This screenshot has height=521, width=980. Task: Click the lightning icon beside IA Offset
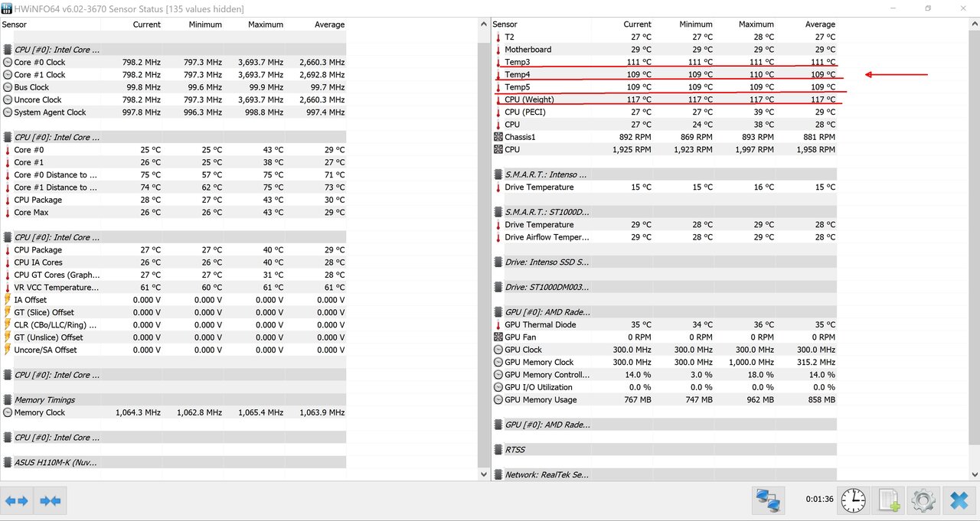pos(8,300)
